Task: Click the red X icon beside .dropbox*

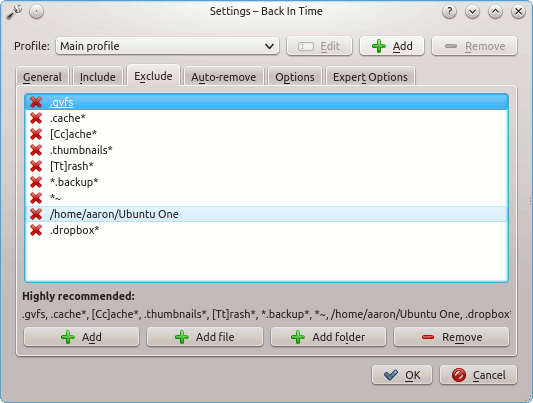Action: click(36, 230)
